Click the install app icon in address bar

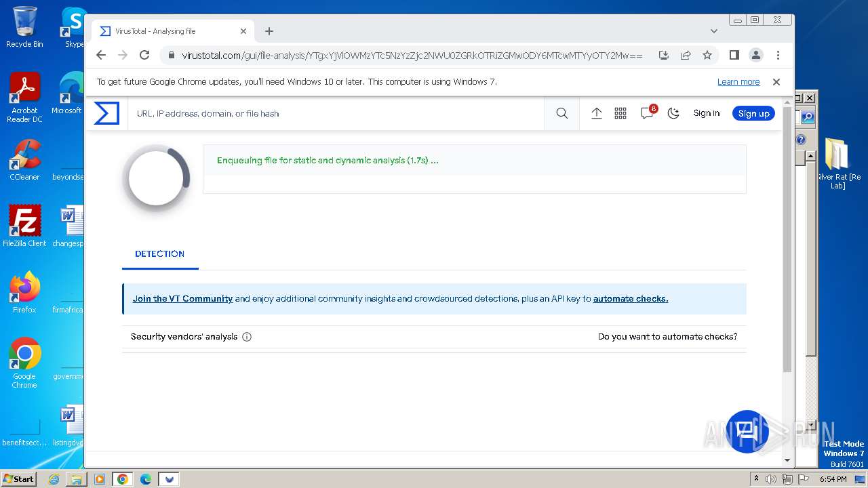pyautogui.click(x=664, y=55)
